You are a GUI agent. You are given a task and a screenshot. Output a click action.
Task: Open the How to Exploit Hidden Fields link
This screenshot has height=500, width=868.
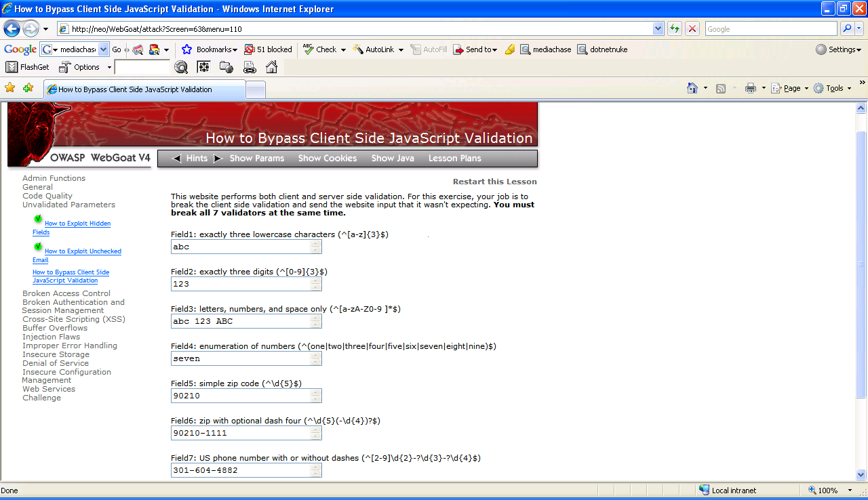[x=77, y=224]
